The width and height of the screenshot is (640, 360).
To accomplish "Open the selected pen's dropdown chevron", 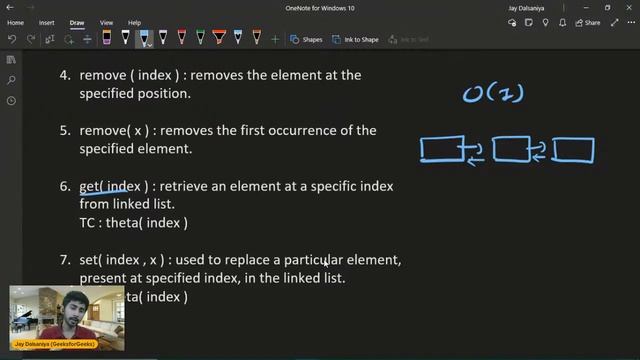I will [x=150, y=45].
